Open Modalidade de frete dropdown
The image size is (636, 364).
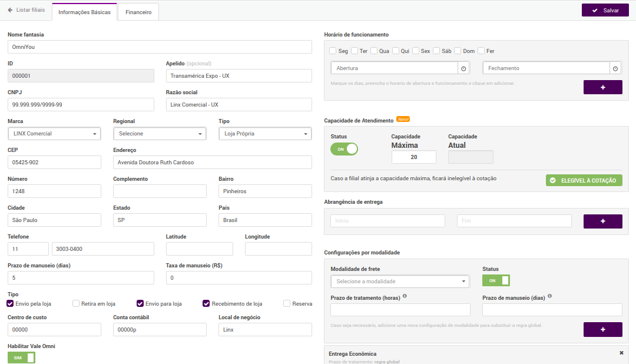(400, 281)
